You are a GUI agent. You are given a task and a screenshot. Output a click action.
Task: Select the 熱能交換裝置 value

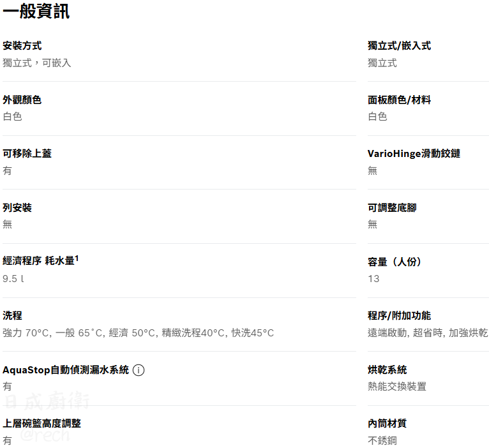click(397, 387)
